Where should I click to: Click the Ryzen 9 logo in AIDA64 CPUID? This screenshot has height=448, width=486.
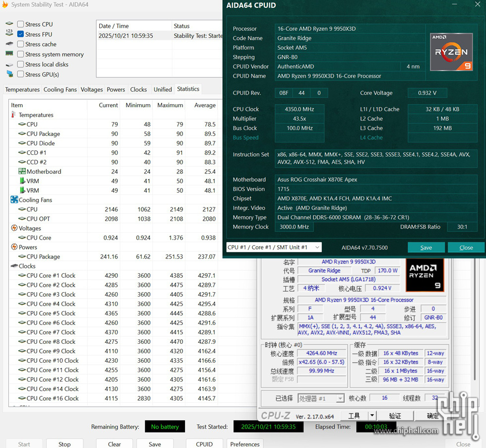(x=451, y=52)
